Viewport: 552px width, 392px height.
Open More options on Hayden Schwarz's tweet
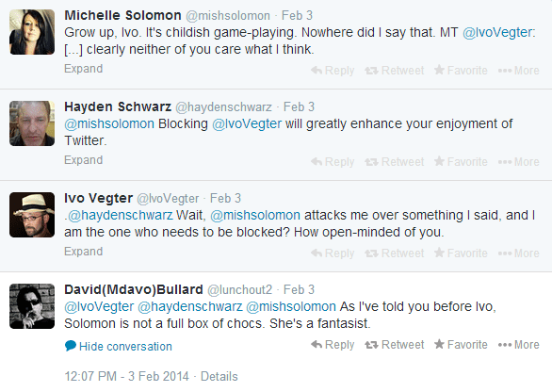tap(518, 162)
